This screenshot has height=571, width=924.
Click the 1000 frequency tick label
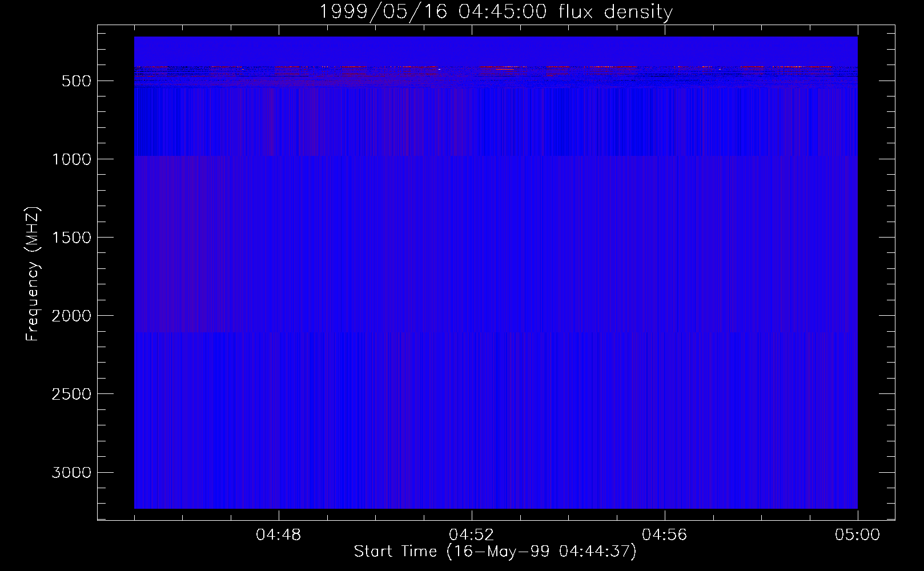71,159
